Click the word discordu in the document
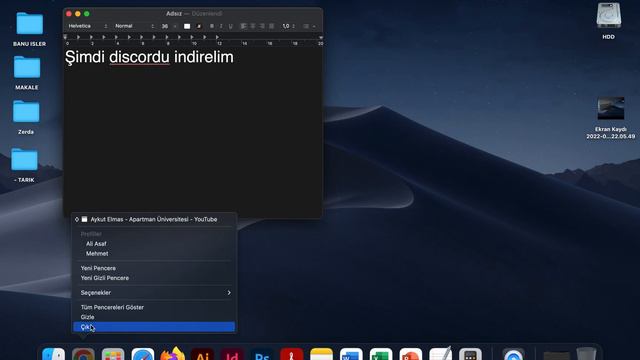Viewport: 640px width, 360px height. click(x=139, y=57)
